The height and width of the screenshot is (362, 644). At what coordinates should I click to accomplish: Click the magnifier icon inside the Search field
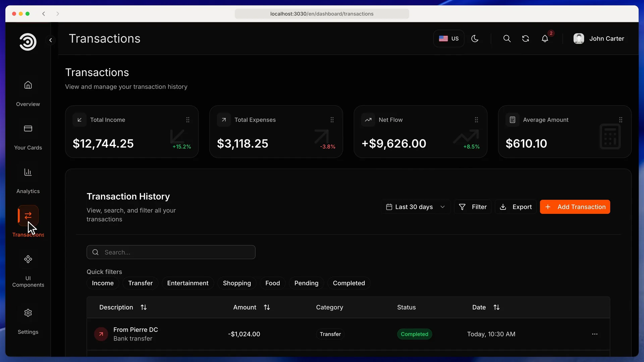point(96,252)
